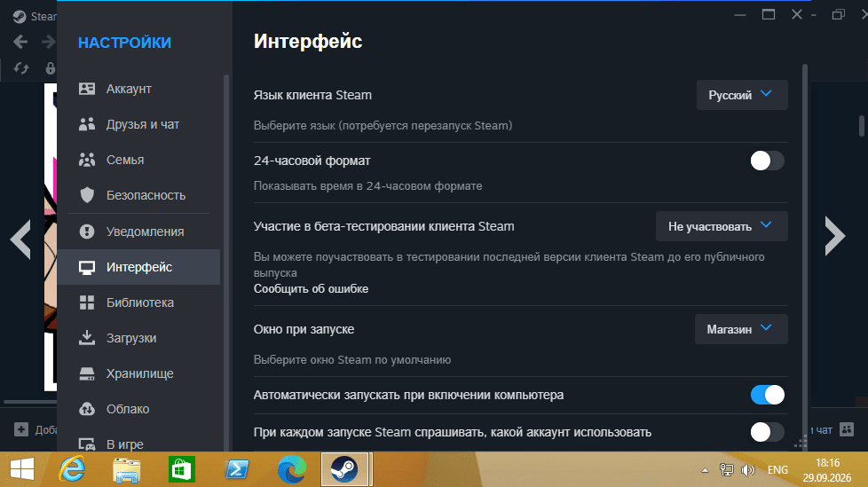
Task: Open the Storage drive icon
Action: click(x=87, y=373)
